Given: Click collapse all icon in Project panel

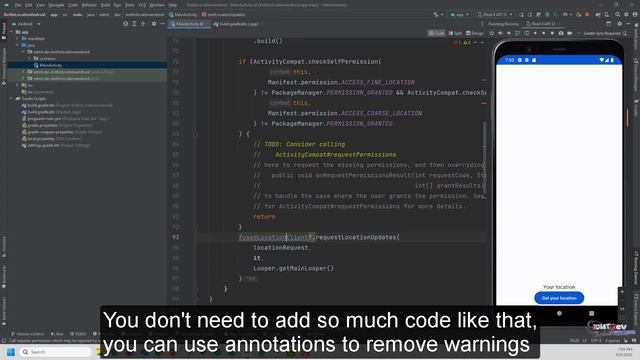Looking at the screenshot, I should 143,24.
